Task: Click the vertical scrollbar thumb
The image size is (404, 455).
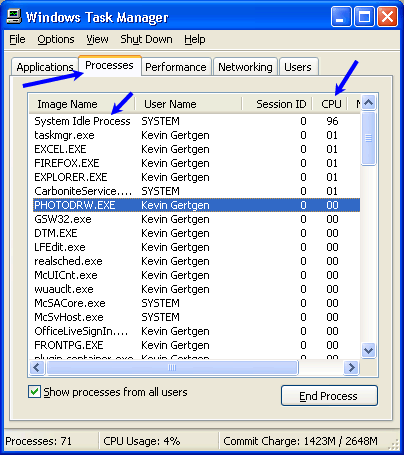Action: tap(369, 138)
